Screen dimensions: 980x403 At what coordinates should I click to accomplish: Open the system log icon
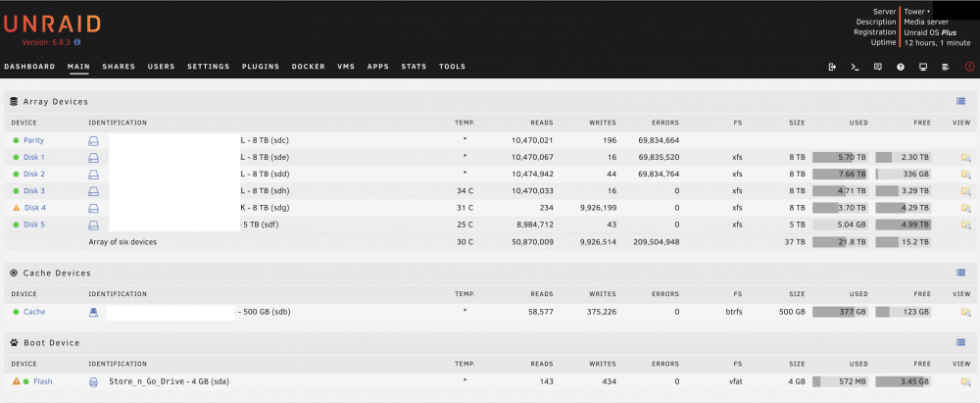coord(946,67)
